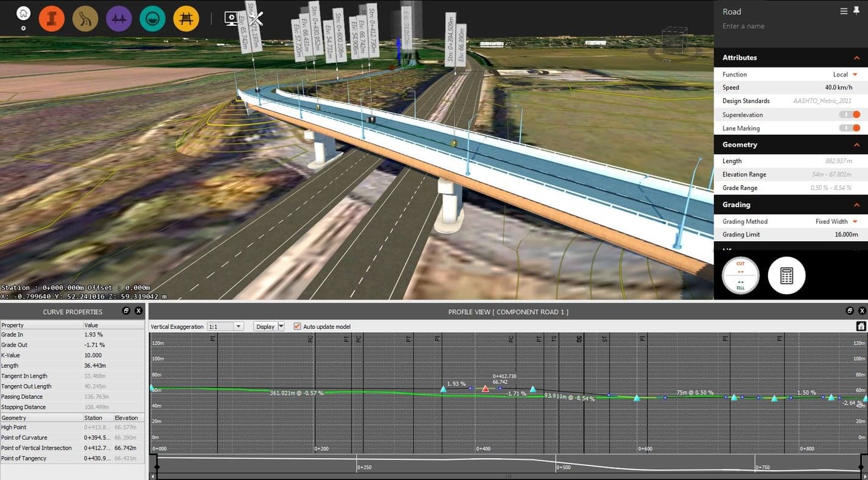Pin the Road properties panel

[x=856, y=10]
